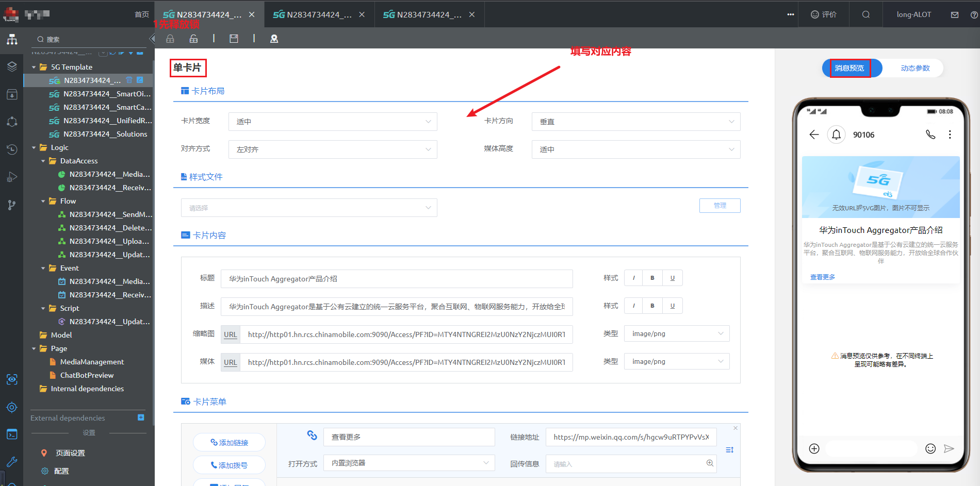Delete the selected 5G template via trash icon
980x486 pixels.
[x=129, y=80]
